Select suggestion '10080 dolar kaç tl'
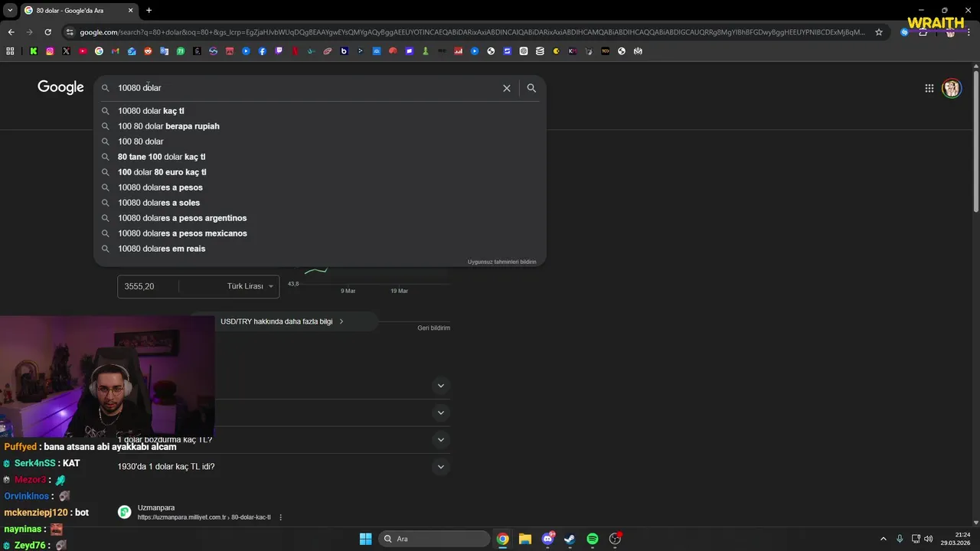980x551 pixels. tap(320, 111)
